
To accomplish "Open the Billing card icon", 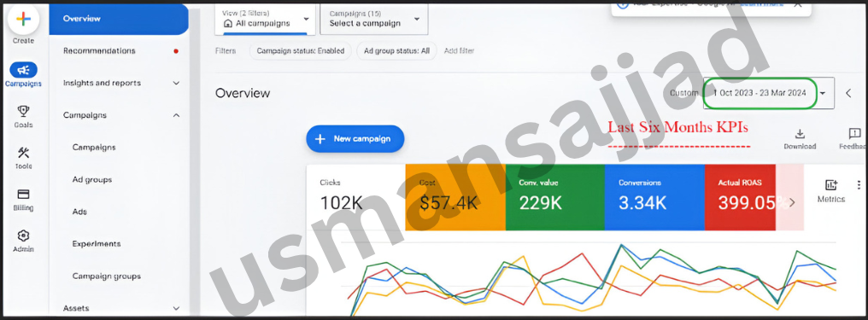I will pyautogui.click(x=23, y=195).
